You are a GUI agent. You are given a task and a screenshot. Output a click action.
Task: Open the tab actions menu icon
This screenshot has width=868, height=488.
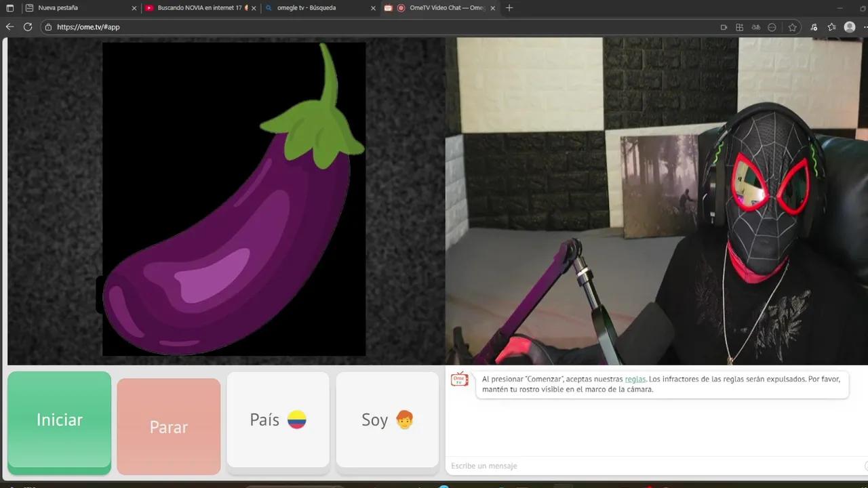[x=9, y=8]
